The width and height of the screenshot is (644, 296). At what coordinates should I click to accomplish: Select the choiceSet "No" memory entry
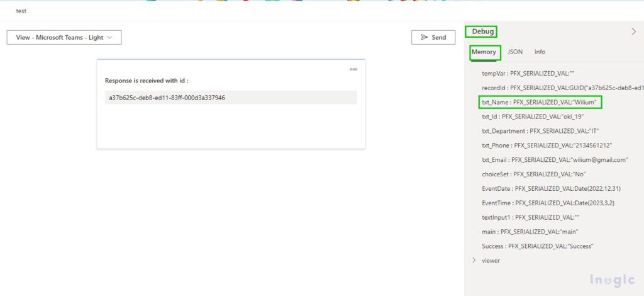pos(533,174)
